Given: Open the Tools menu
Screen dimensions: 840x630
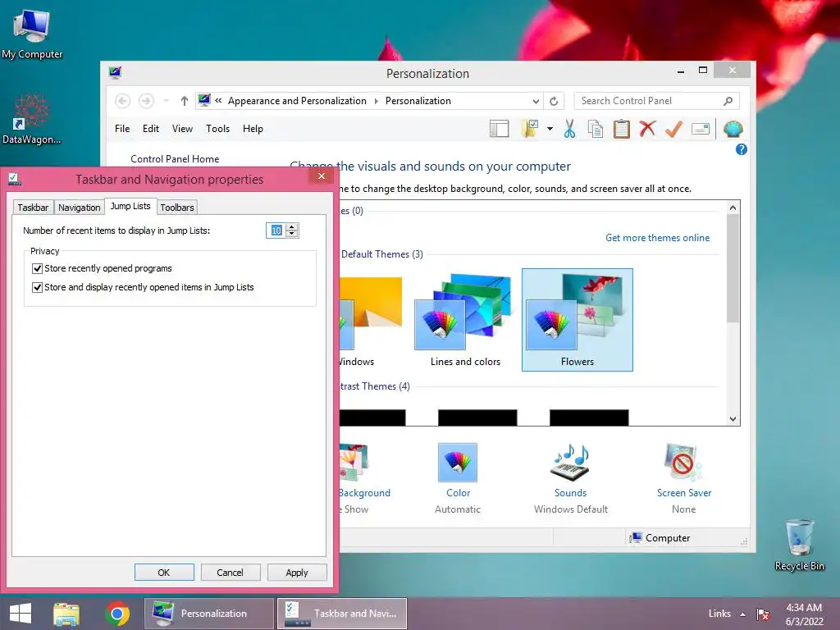Looking at the screenshot, I should click(217, 129).
